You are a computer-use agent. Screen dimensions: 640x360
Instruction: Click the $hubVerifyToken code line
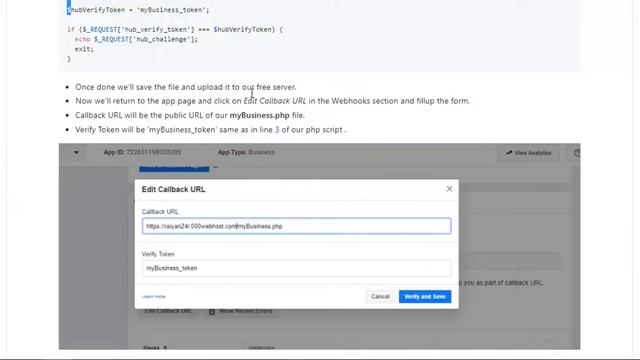click(138, 10)
